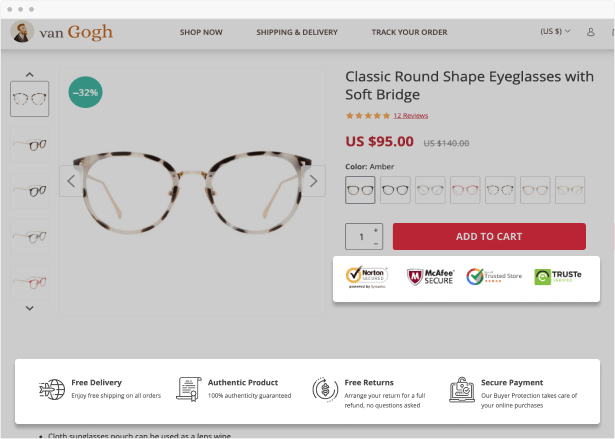Increase quantity with the plus stepper

tap(376, 230)
